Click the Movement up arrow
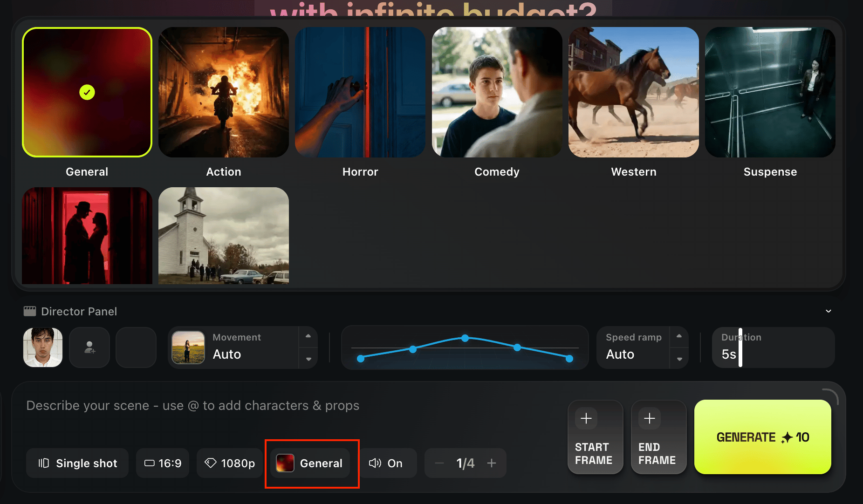The width and height of the screenshot is (863, 504). (x=308, y=336)
